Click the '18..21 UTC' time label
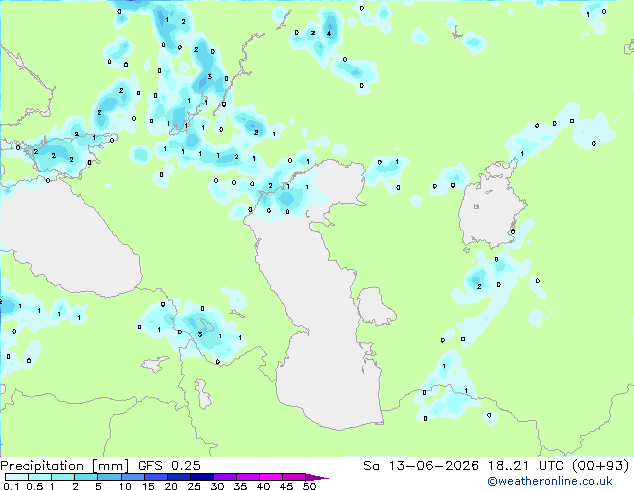The image size is (634, 490). [525, 466]
